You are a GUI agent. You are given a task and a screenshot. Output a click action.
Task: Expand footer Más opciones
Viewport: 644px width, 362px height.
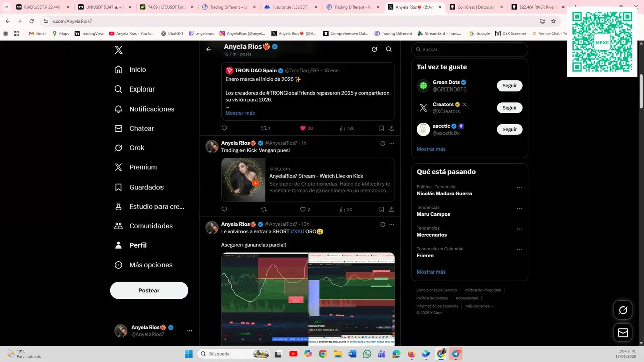click(479, 306)
